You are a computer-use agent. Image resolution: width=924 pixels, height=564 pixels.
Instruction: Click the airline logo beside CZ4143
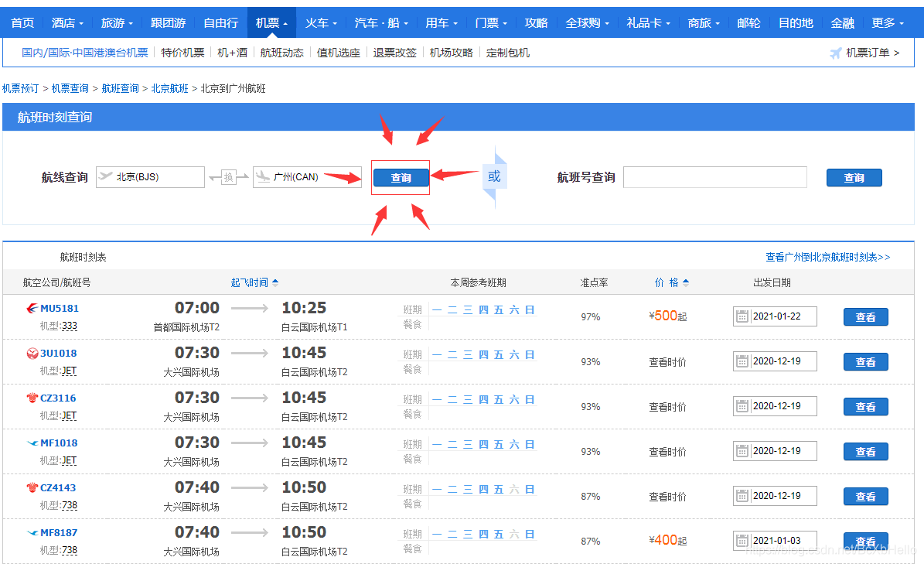(x=32, y=487)
